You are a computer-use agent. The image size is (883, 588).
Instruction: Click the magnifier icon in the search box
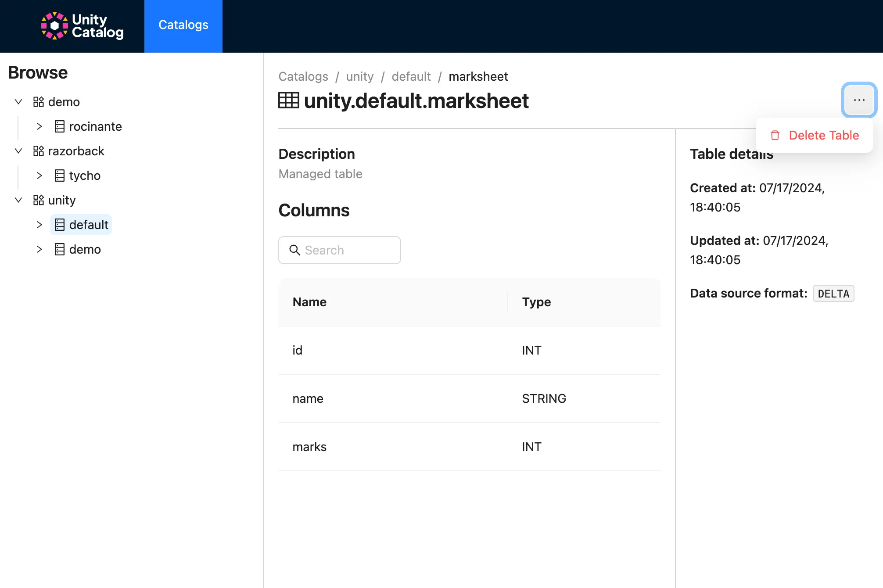tap(295, 250)
